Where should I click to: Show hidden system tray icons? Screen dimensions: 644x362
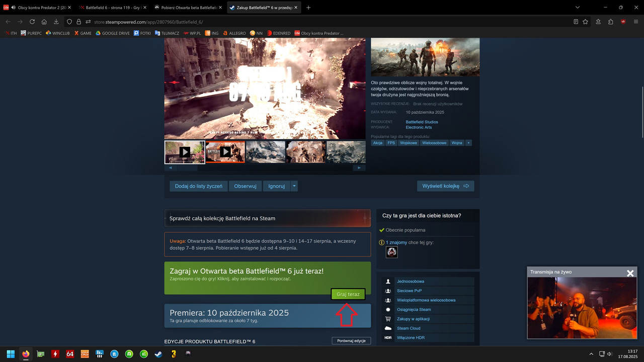(592, 354)
